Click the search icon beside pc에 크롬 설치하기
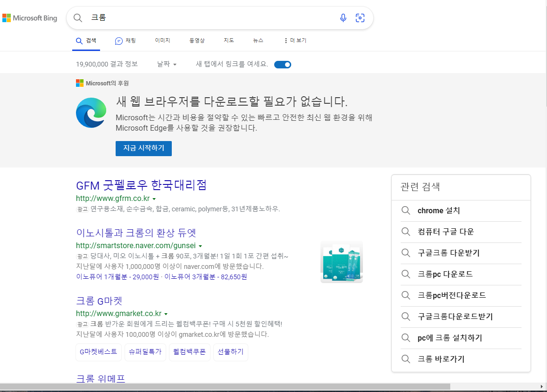 click(405, 338)
